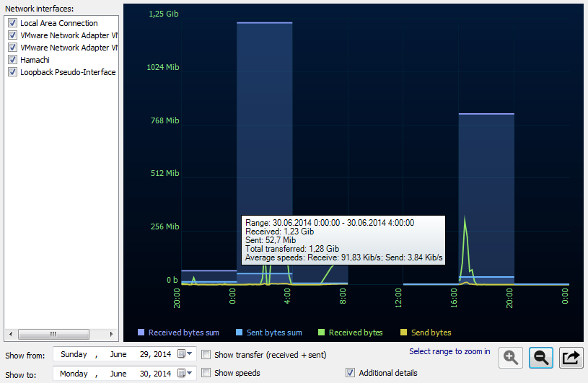The width and height of the screenshot is (588, 383).
Task: Click the Sent bytes sum legend square
Action: pos(238,333)
